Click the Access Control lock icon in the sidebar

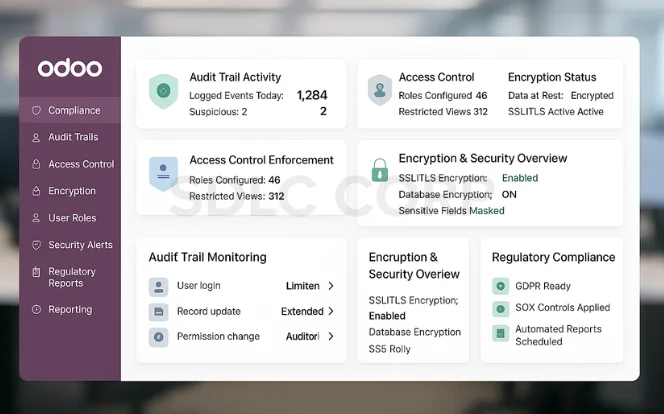click(x=36, y=164)
